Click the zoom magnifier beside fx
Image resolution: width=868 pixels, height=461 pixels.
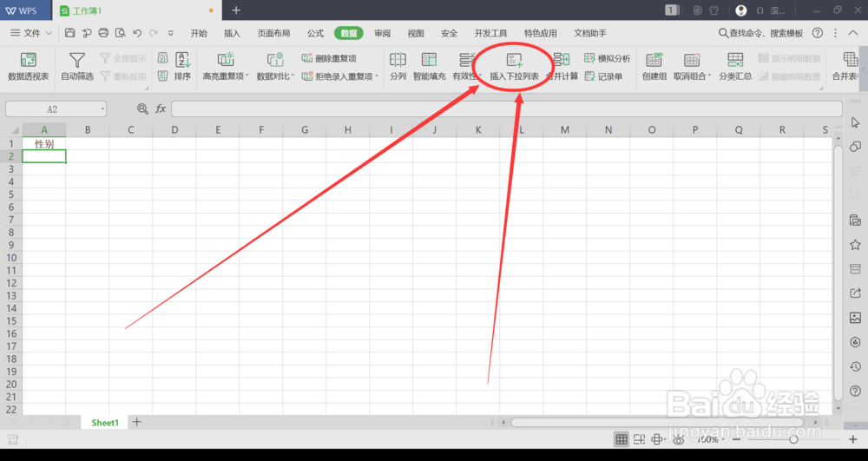click(x=142, y=109)
